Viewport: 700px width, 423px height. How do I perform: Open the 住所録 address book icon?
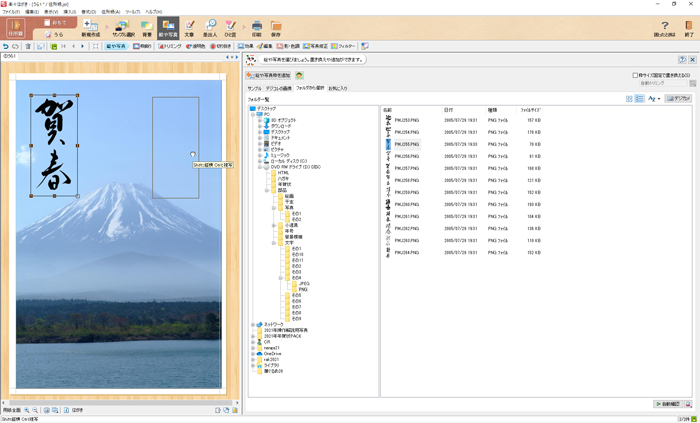[x=15, y=27]
